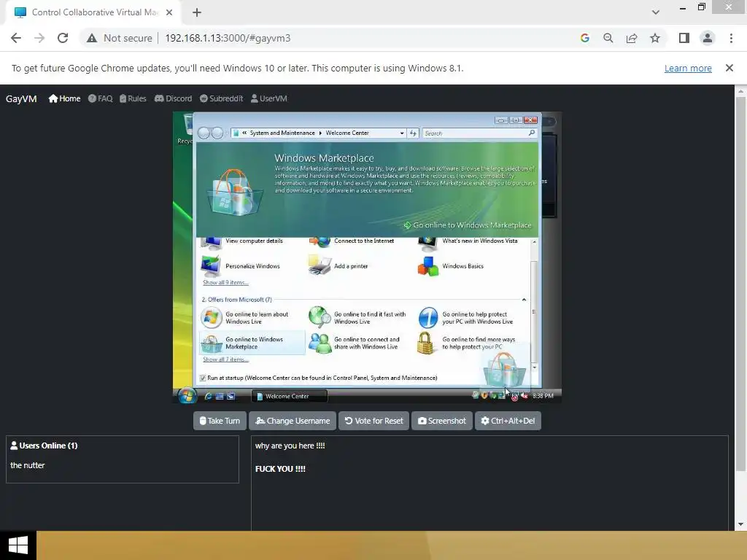Open the UserVM nav link
This screenshot has width=747, height=560.
click(268, 98)
